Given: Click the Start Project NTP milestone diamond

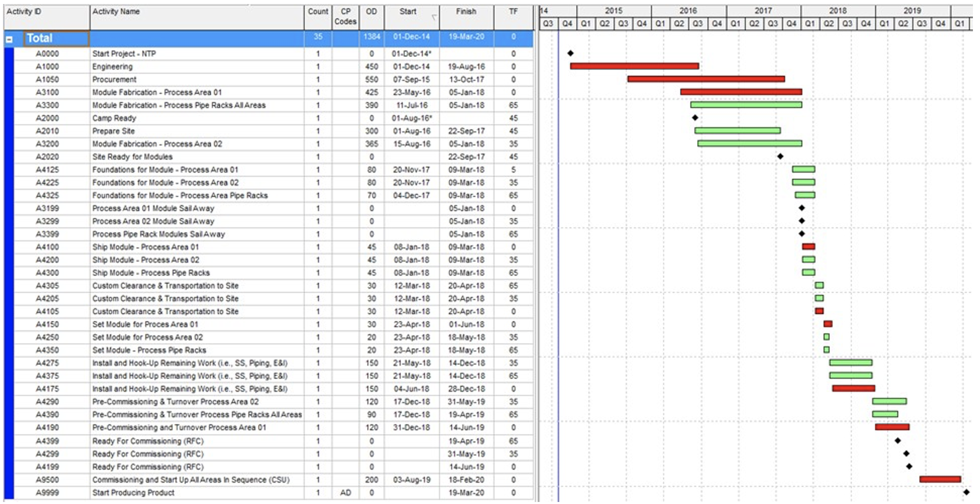Looking at the screenshot, I should (572, 52).
